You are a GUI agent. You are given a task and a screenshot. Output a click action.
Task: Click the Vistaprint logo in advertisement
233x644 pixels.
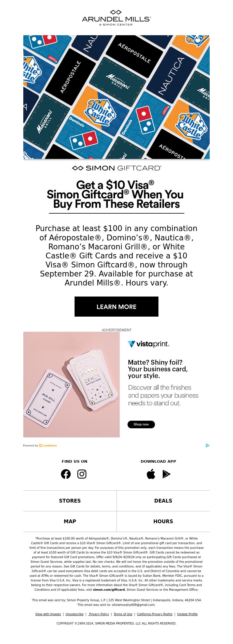pyautogui.click(x=149, y=344)
